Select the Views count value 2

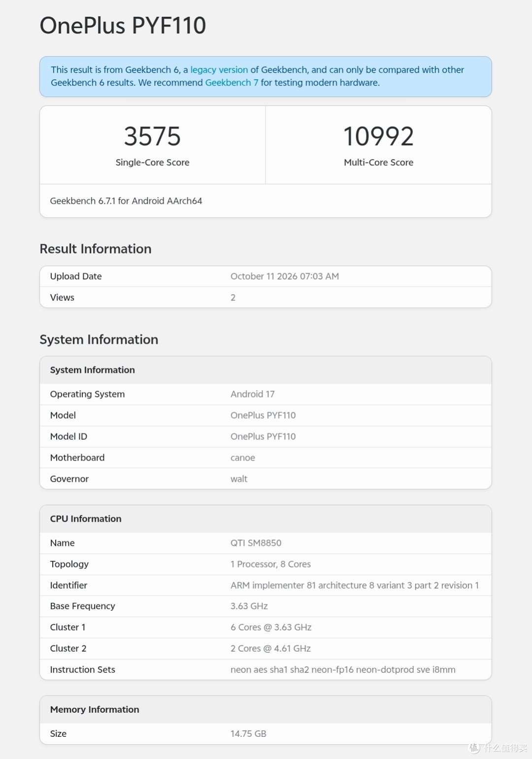click(x=233, y=297)
